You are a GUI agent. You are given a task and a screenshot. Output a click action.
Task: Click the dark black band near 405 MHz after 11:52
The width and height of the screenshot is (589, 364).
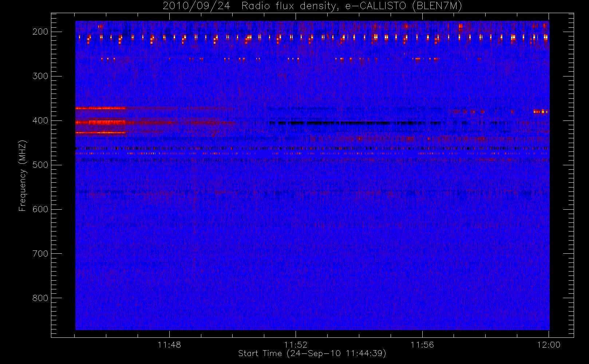355,123
